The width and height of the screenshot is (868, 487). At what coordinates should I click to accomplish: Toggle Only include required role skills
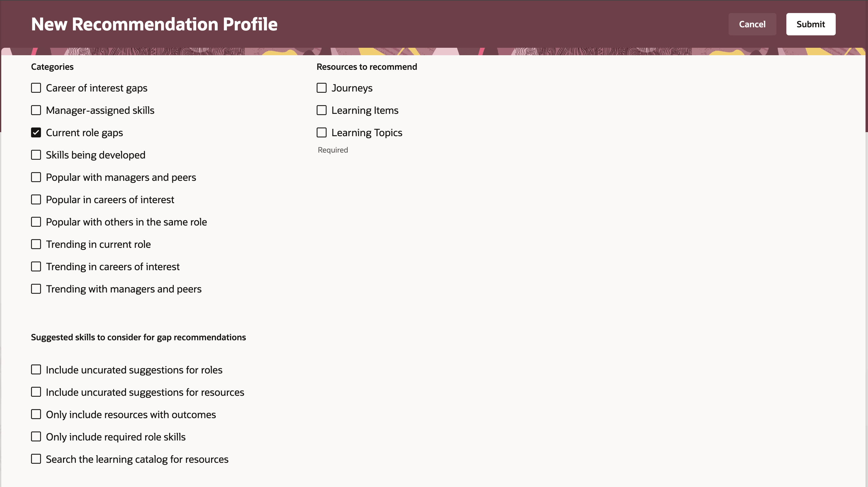pos(36,437)
